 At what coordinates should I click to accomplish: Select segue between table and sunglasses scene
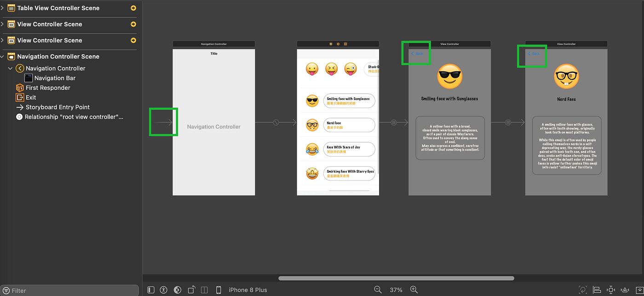[394, 122]
